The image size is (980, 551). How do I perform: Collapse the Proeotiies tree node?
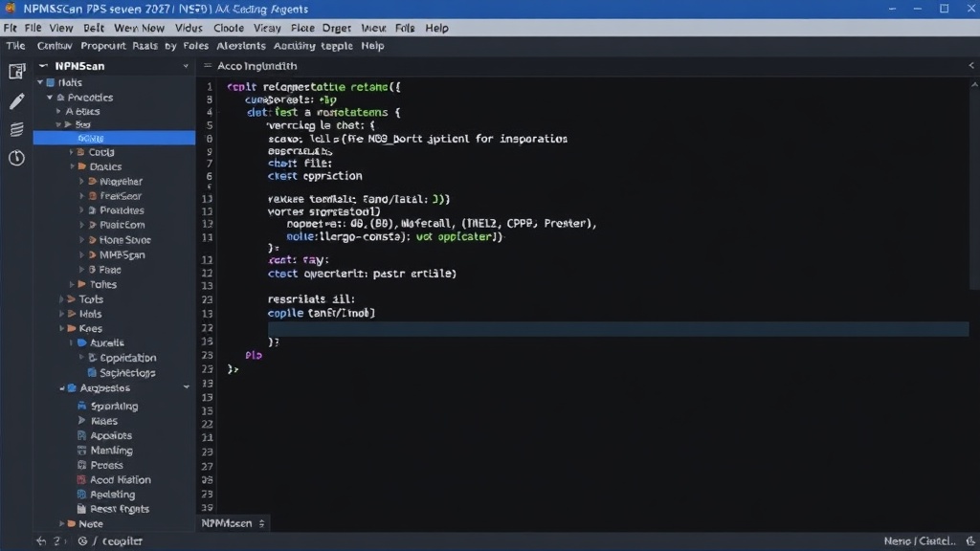[50, 98]
